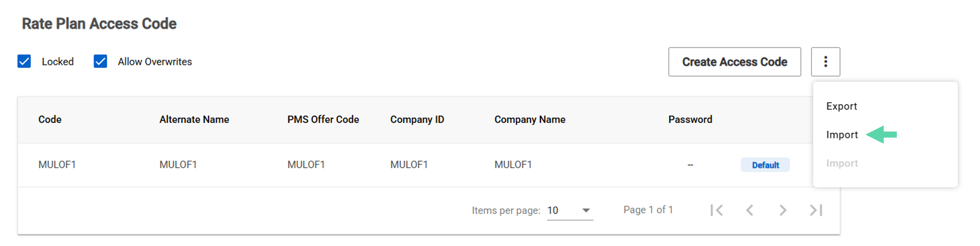The width and height of the screenshot is (980, 246).
Task: Select the enabled Import menu option
Action: tap(842, 135)
